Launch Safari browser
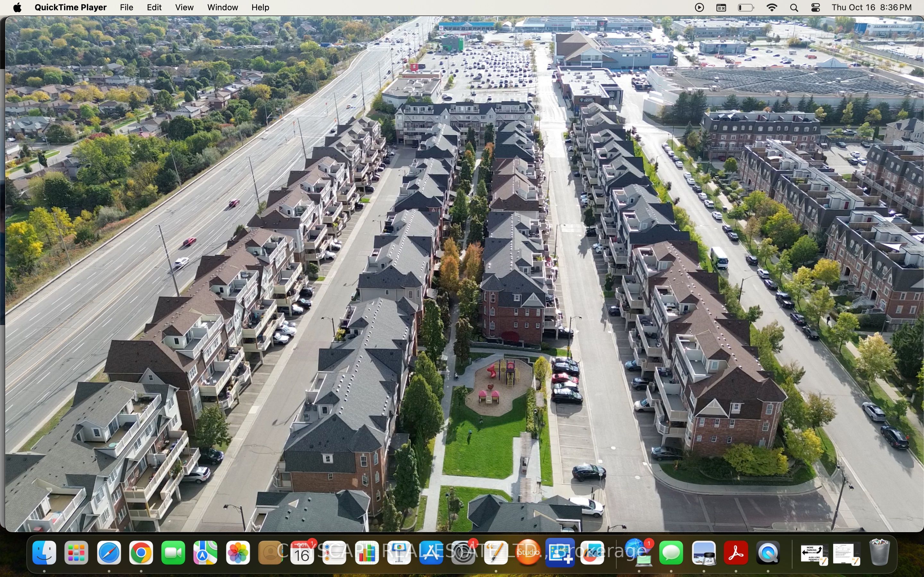 108,553
